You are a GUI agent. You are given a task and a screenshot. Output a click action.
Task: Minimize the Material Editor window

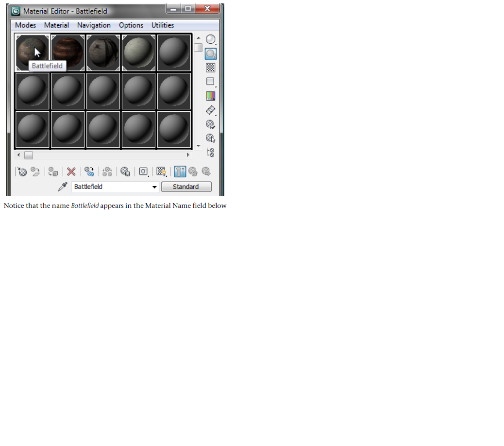click(x=173, y=9)
